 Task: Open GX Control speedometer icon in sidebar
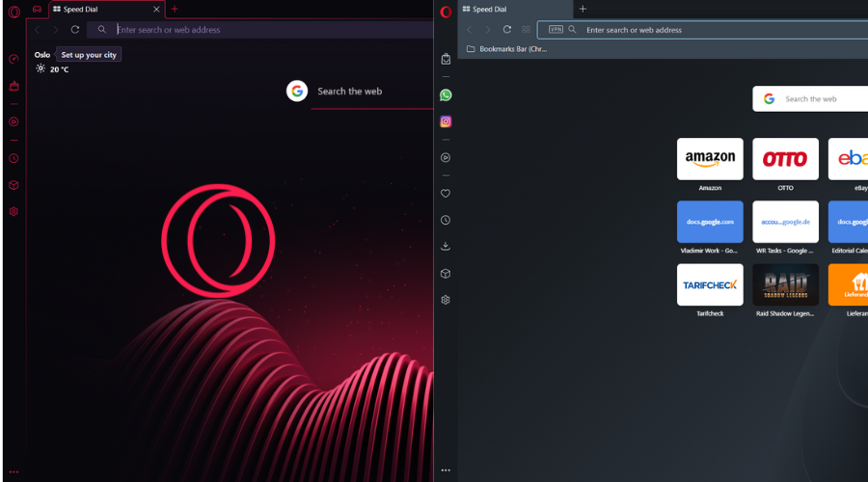pyautogui.click(x=14, y=59)
